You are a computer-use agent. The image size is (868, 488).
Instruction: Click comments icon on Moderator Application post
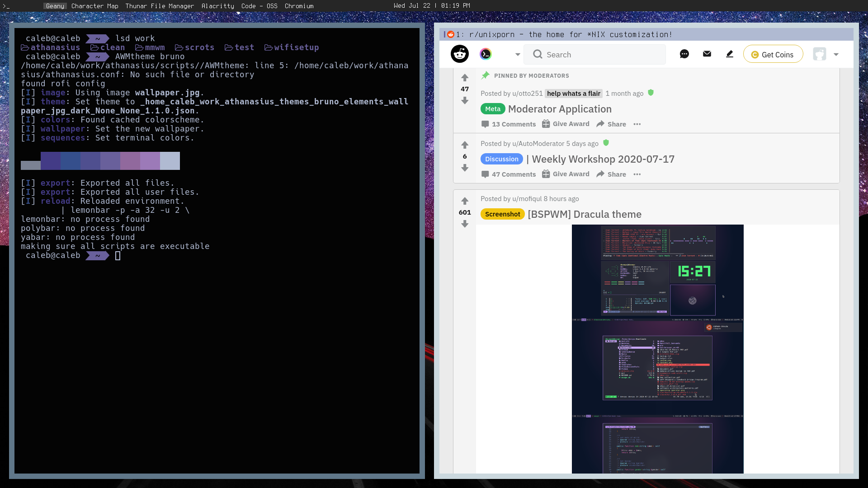(x=485, y=124)
